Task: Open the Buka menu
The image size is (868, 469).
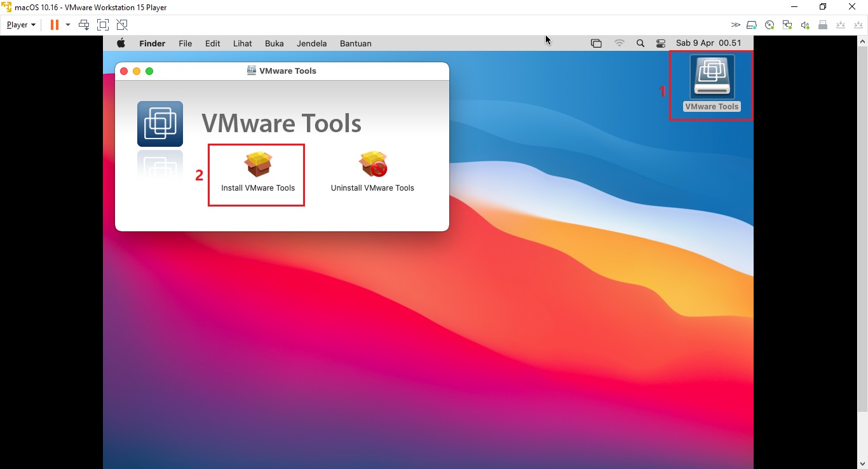Action: (275, 43)
